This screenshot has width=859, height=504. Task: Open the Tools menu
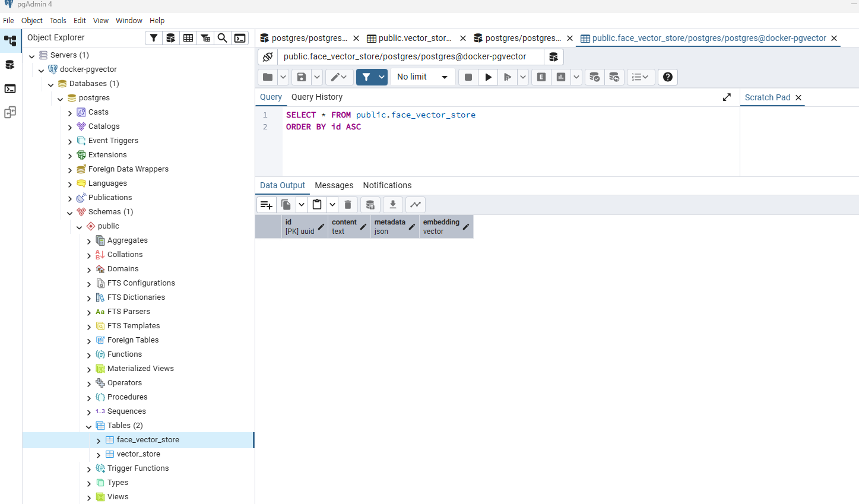(x=58, y=20)
